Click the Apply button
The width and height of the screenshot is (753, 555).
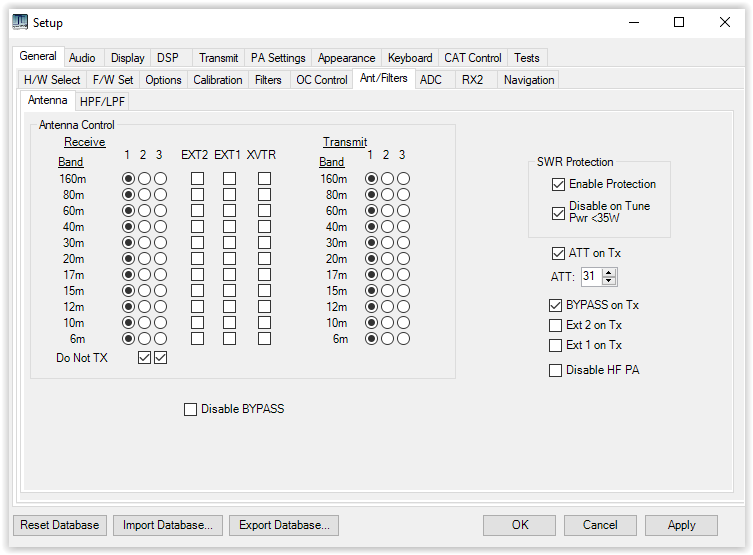point(681,525)
